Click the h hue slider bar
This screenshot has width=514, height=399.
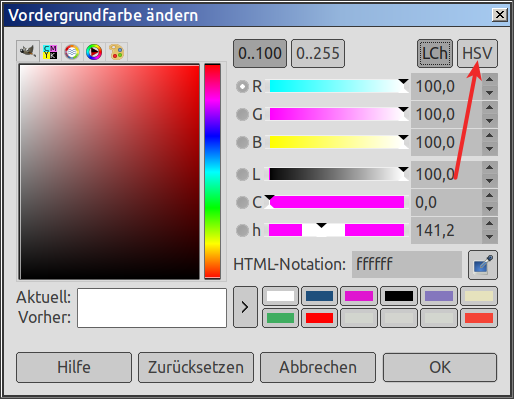337,230
